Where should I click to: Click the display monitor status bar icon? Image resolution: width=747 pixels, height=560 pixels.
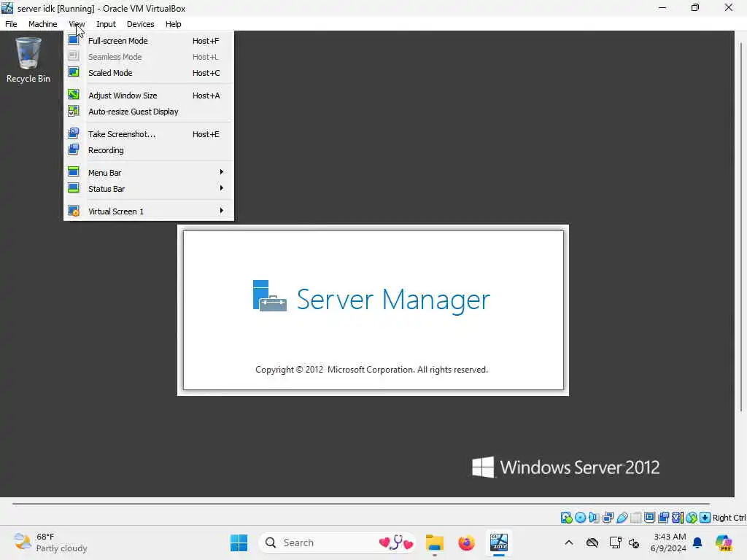649,518
